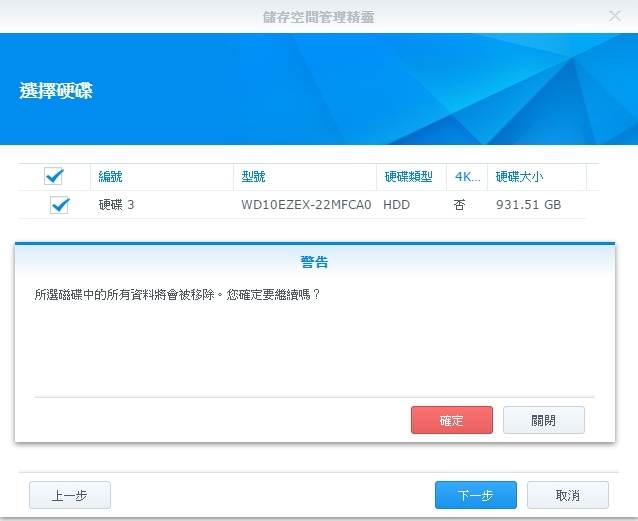Click the 4K... column header
Viewport: 638px width, 521px height.
point(467,177)
